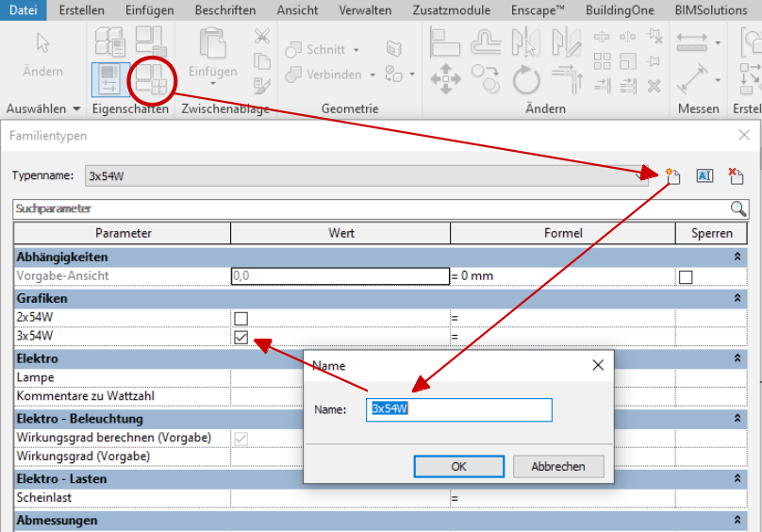Screen dimensions: 762x532
Task: Click the Name text field
Action: [x=458, y=409]
